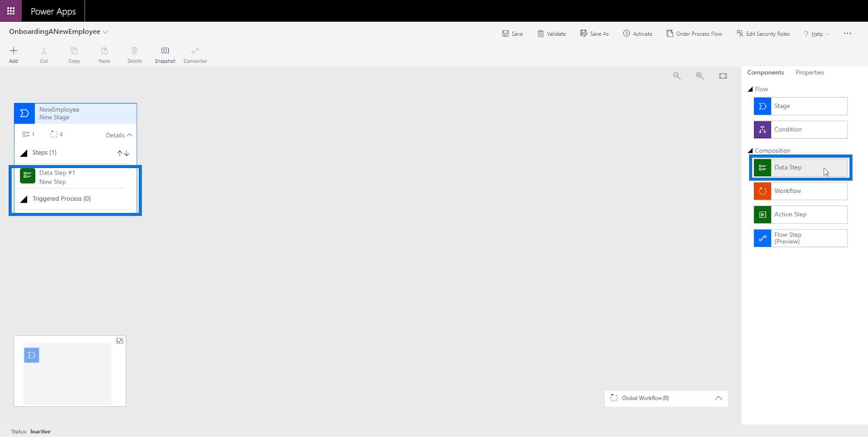
Task: Fit canvas to screen icon
Action: tap(723, 76)
